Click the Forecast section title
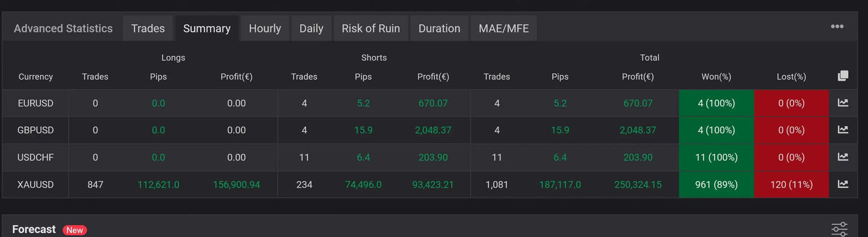 (x=34, y=229)
